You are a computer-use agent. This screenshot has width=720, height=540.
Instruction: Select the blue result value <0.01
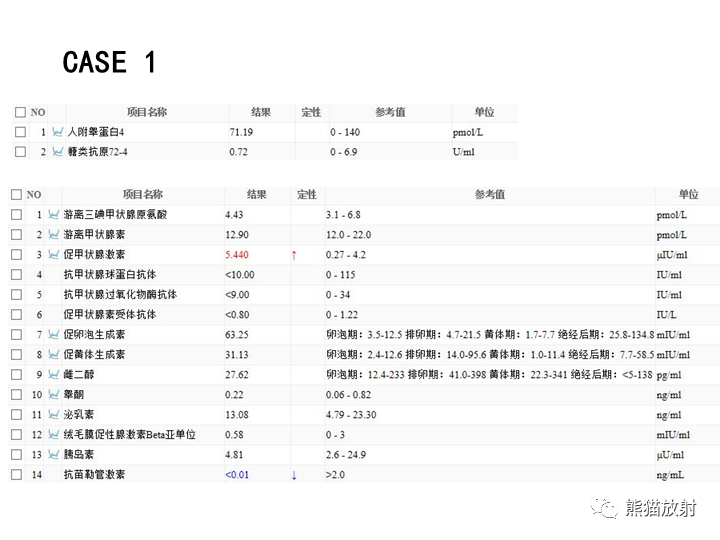237,475
